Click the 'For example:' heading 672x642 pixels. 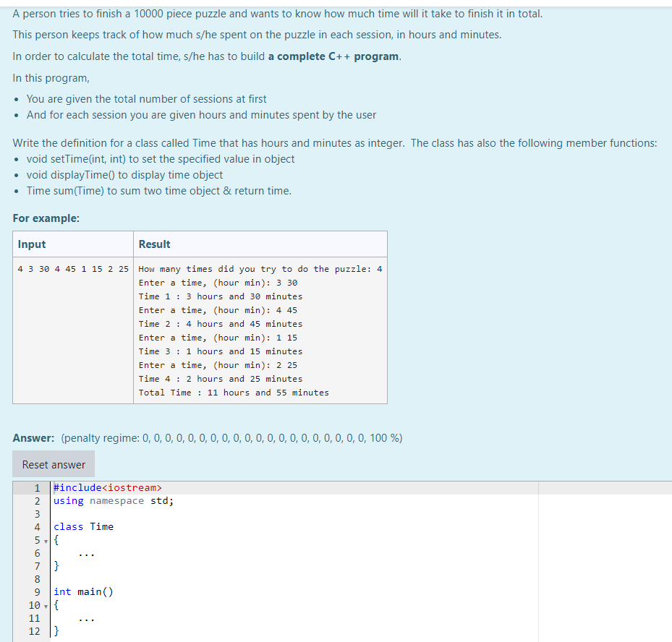click(46, 218)
